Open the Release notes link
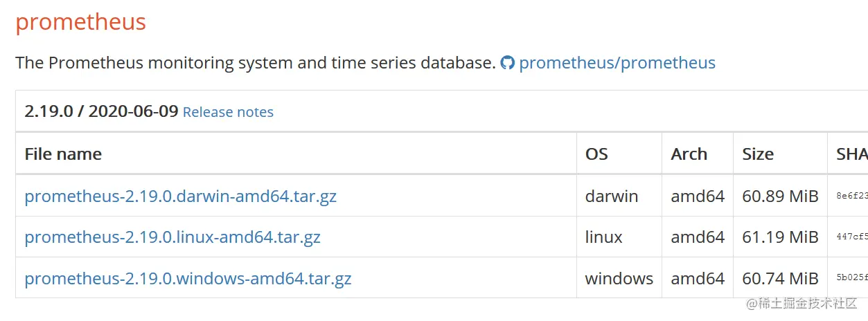Viewport: 868px width, 321px height. click(228, 112)
